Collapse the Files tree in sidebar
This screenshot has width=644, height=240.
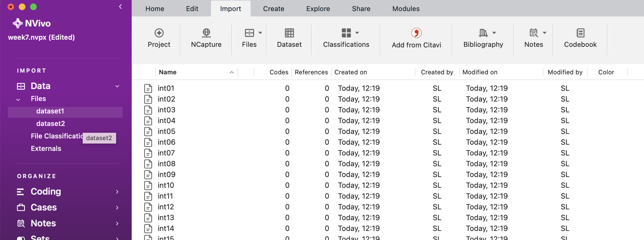tap(18, 100)
